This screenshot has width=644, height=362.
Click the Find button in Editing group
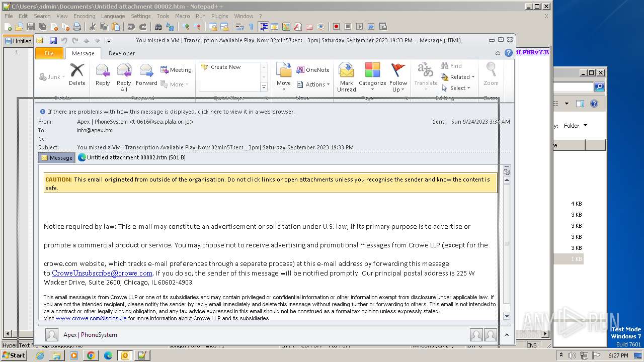(x=451, y=66)
